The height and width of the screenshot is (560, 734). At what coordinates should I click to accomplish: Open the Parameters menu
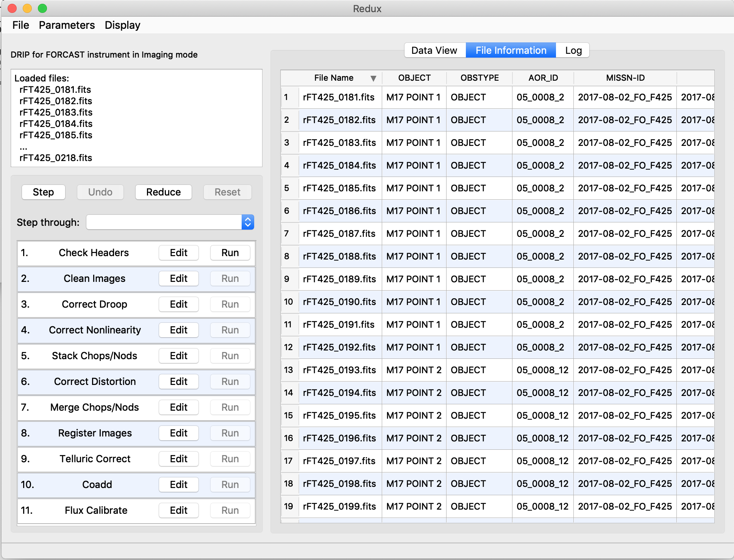tap(67, 25)
